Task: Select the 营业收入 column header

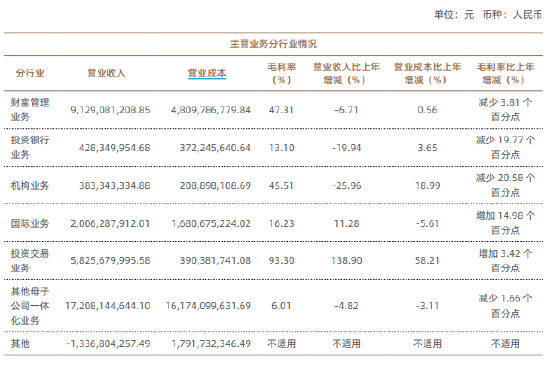Action: 106,73
